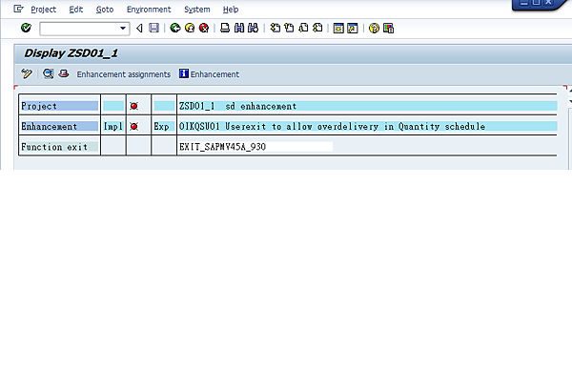Screen dimensions: 572x392
Task: Click the Save diskette icon
Action: point(153,28)
